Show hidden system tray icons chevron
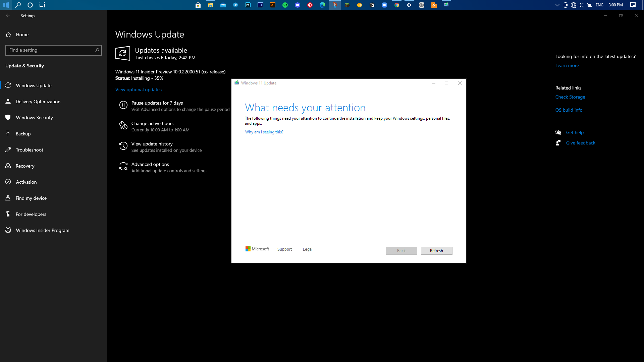The image size is (644, 362). [557, 5]
